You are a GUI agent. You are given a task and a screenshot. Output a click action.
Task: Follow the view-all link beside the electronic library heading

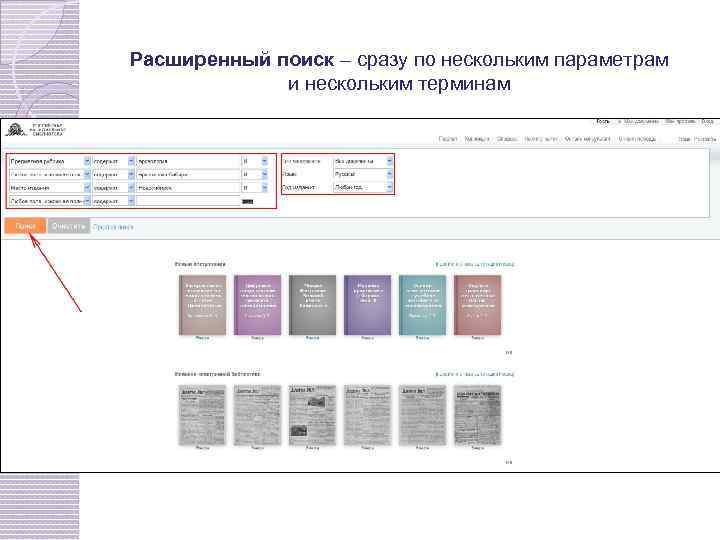(475, 374)
